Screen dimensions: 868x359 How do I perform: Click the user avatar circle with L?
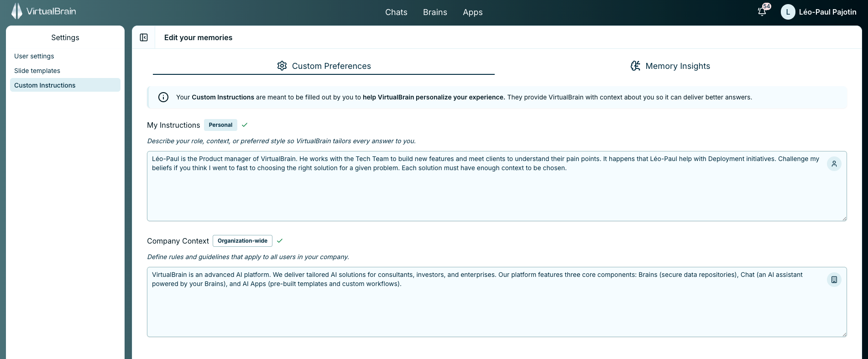click(788, 12)
